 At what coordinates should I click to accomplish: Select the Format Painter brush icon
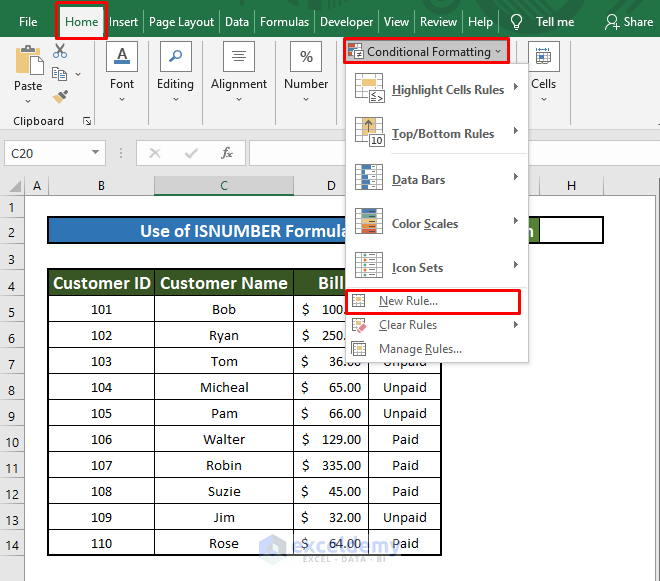coord(60,97)
